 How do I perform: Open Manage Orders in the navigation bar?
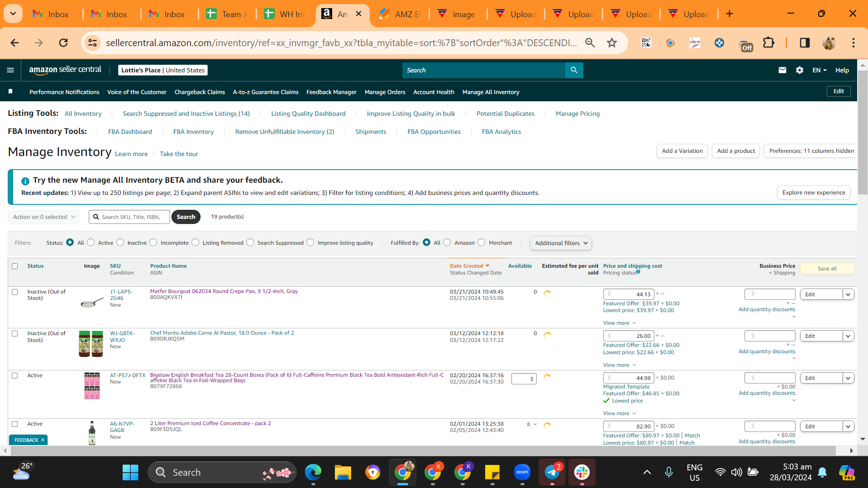pos(385,92)
